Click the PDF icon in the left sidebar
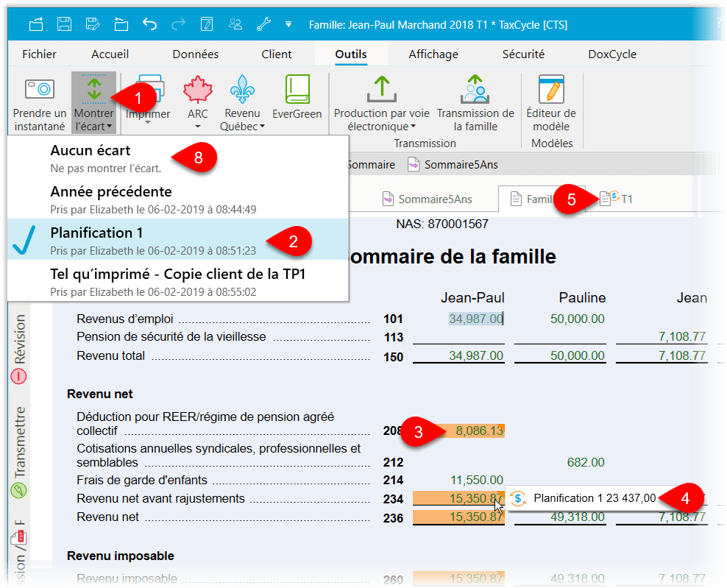Screen dimensions: 727x588 pyautogui.click(x=19, y=537)
